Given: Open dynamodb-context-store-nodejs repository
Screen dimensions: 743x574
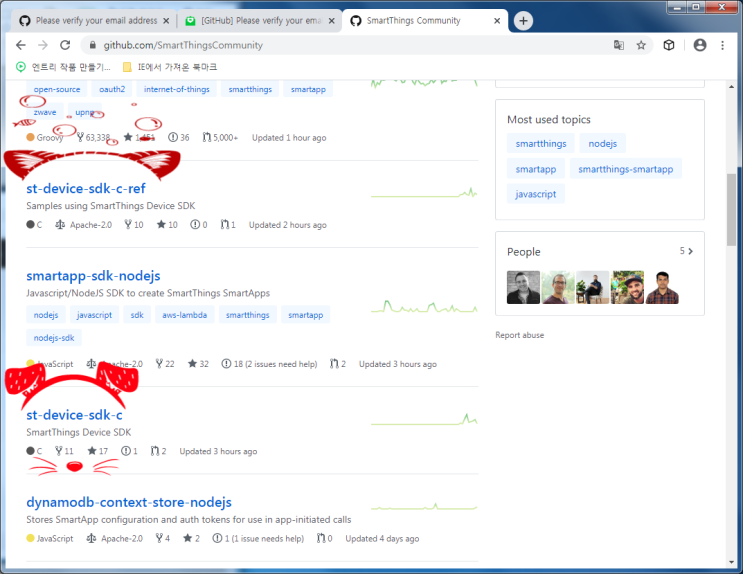Looking at the screenshot, I should pyautogui.click(x=129, y=502).
